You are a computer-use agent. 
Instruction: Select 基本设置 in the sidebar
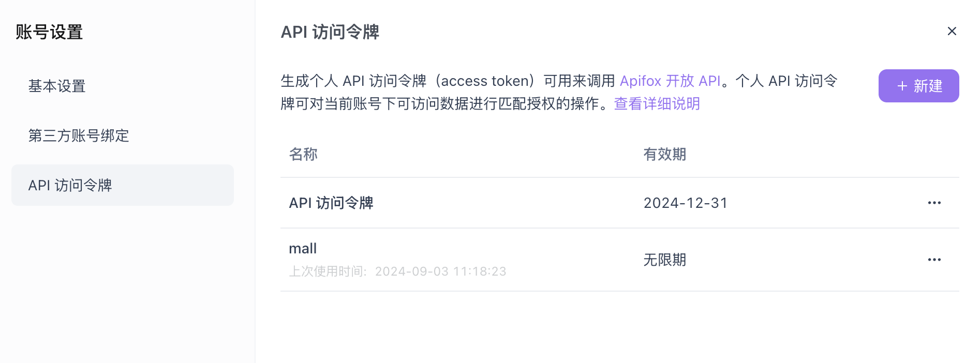(x=57, y=86)
